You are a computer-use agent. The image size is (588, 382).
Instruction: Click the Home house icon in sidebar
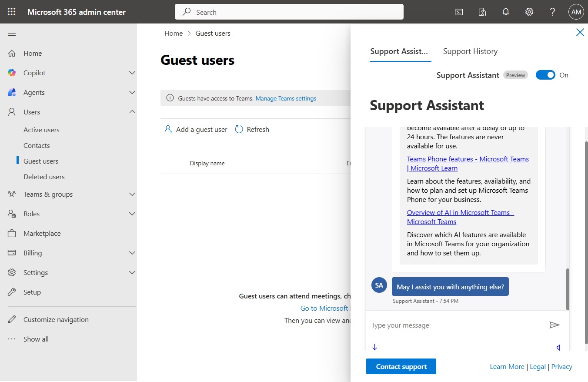12,53
